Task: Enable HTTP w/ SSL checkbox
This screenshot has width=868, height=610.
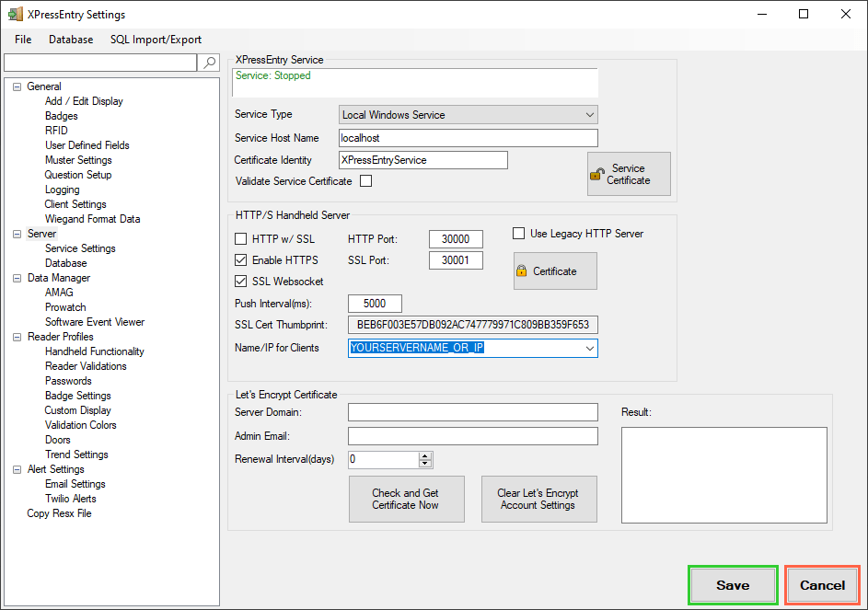Action: click(x=241, y=239)
